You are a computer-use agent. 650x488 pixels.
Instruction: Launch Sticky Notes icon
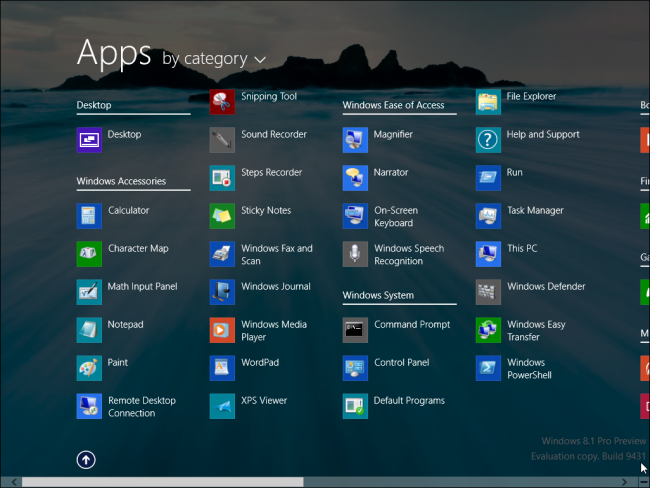222,216
